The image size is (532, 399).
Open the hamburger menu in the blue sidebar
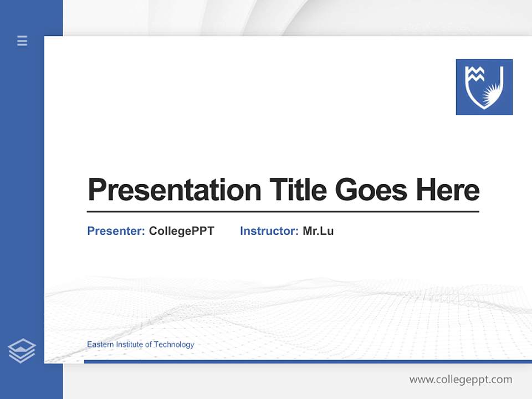[22, 40]
